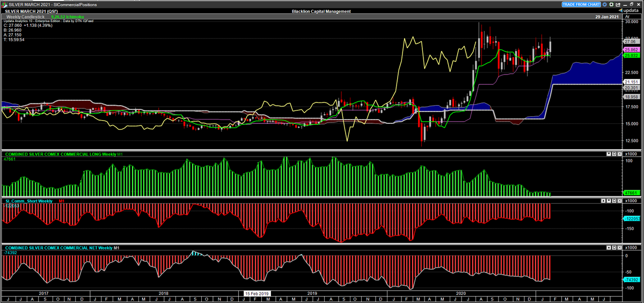The width and height of the screenshot is (644, 303).
Task: Move the SI_Comm_Short panel up
Action: pos(603,201)
